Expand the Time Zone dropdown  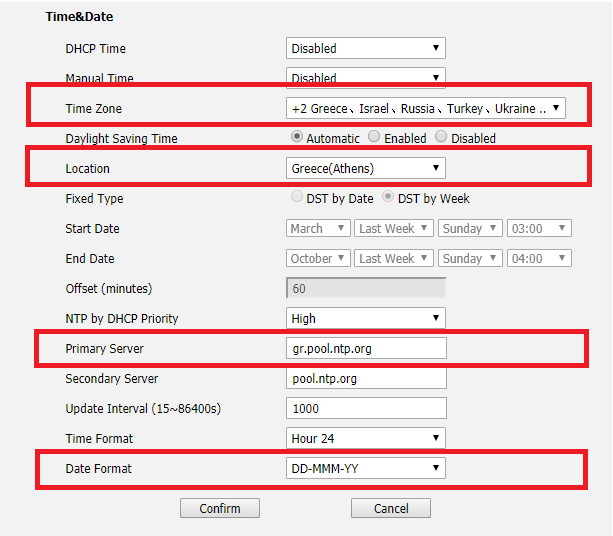425,108
